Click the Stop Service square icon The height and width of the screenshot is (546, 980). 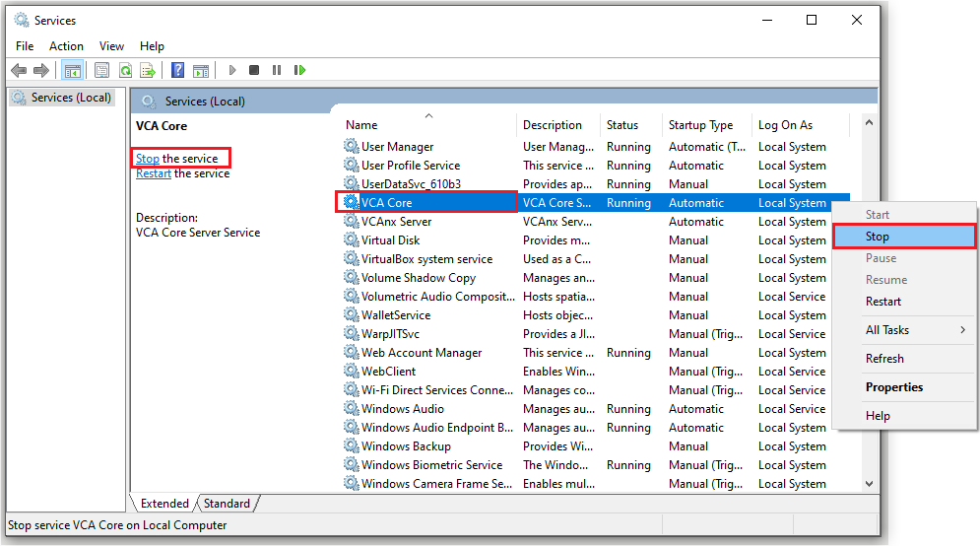pyautogui.click(x=254, y=70)
